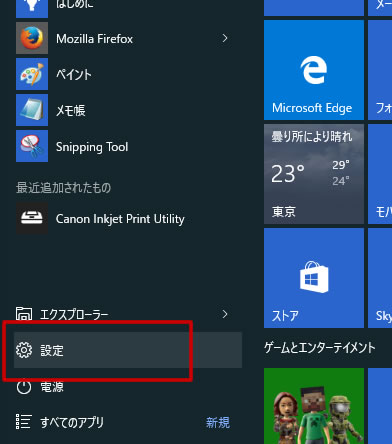Click the All apps list icon
This screenshot has height=444, width=392.
click(x=24, y=422)
